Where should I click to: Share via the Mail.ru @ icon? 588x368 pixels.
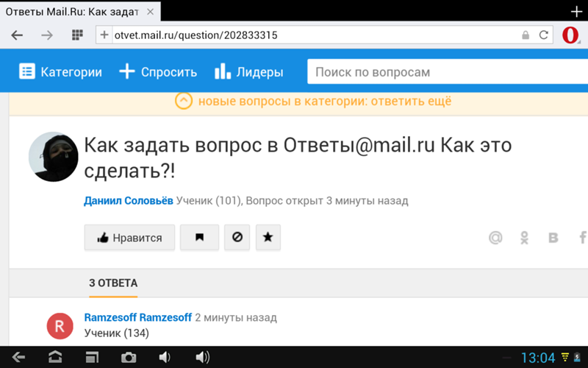[x=495, y=237]
